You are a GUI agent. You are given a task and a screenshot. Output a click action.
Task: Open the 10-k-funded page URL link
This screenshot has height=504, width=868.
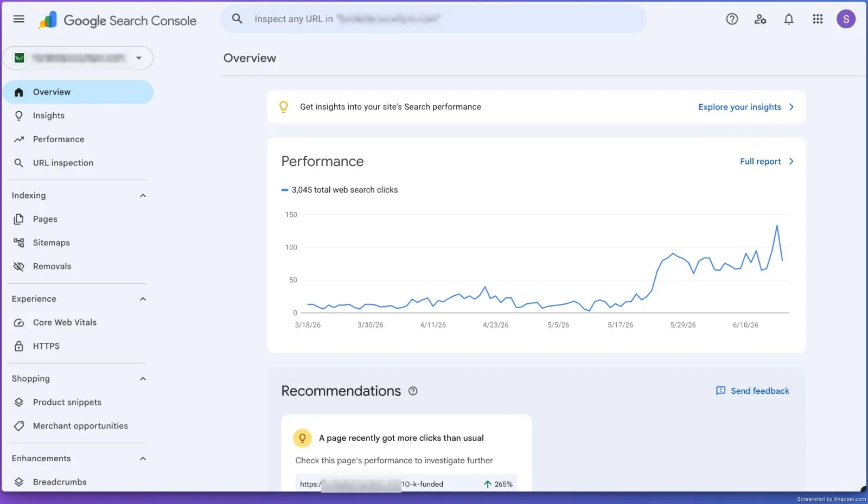pyautogui.click(x=372, y=484)
